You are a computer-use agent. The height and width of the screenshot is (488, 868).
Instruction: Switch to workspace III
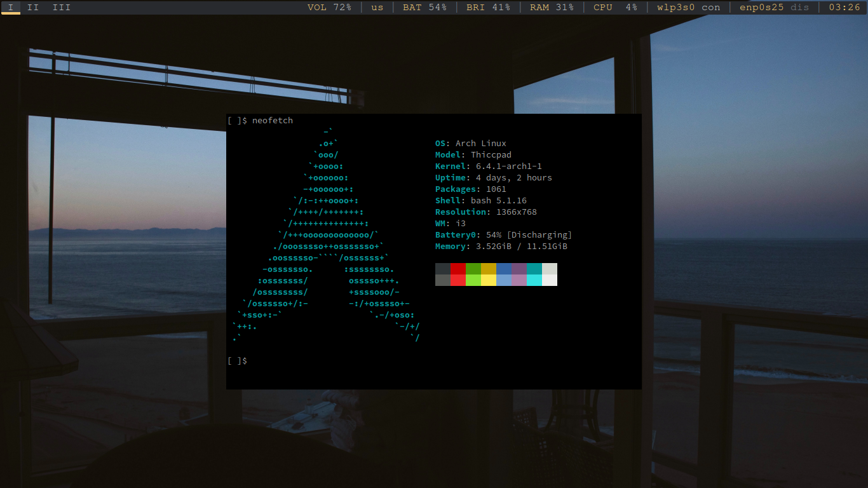(x=62, y=8)
